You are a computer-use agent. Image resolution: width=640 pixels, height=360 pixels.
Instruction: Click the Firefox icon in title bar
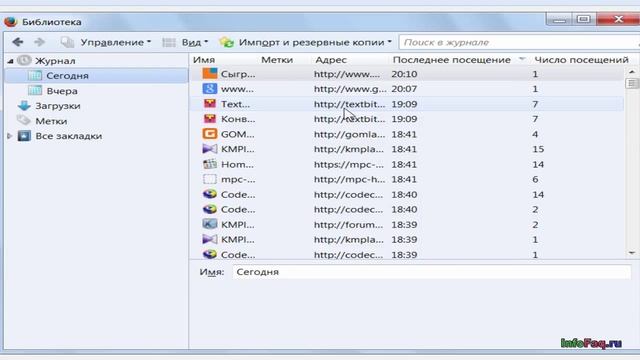pos(11,21)
